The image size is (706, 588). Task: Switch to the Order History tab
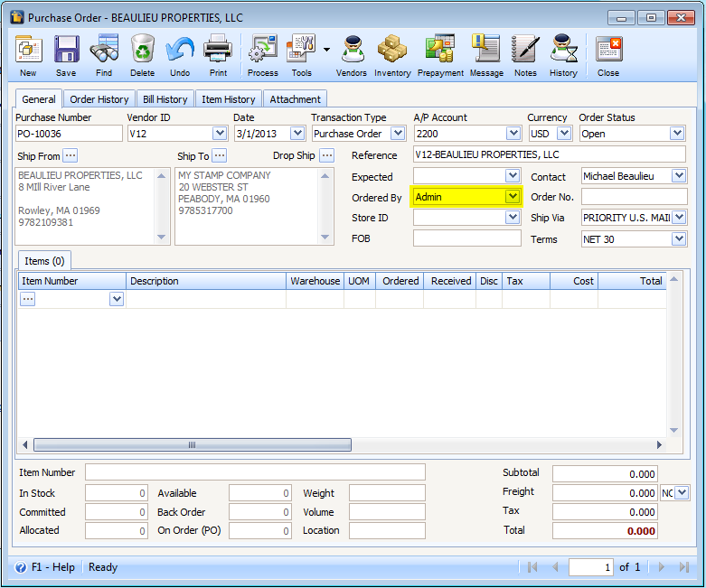tap(99, 99)
